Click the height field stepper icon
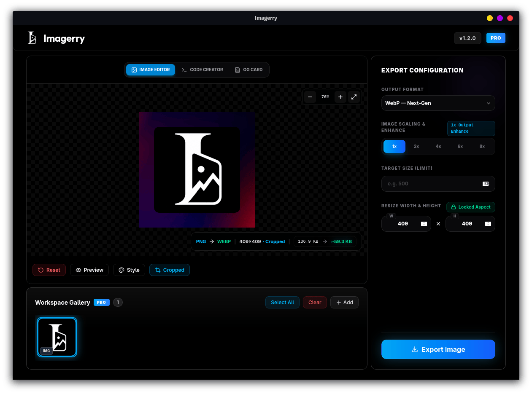532x394 pixels. point(488,224)
